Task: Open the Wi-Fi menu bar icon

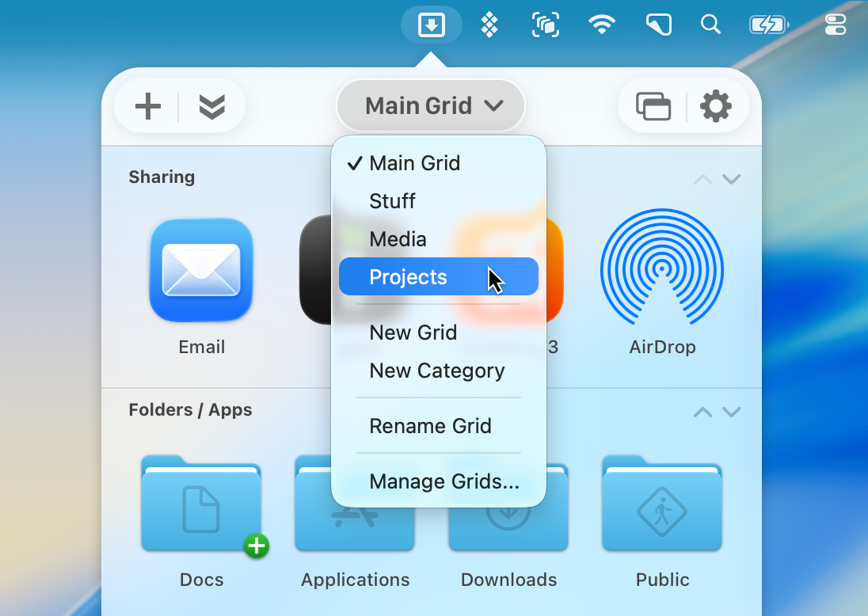Action: (602, 25)
